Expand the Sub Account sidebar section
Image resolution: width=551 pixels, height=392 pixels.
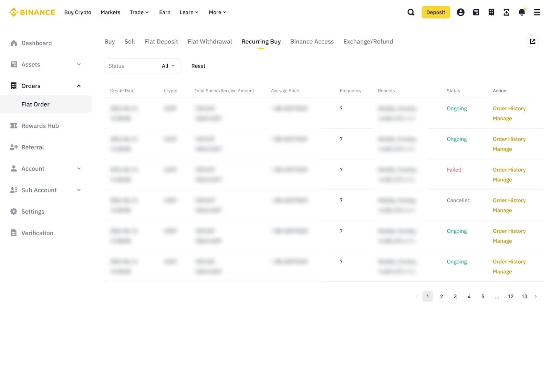click(79, 190)
